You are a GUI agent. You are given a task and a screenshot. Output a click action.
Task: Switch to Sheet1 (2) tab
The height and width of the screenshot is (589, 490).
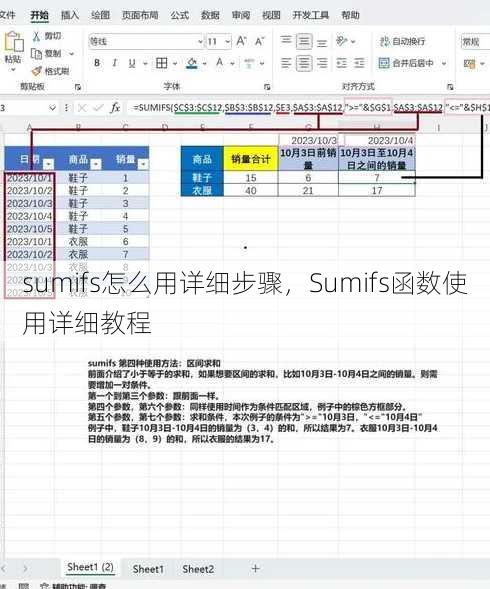90,567
